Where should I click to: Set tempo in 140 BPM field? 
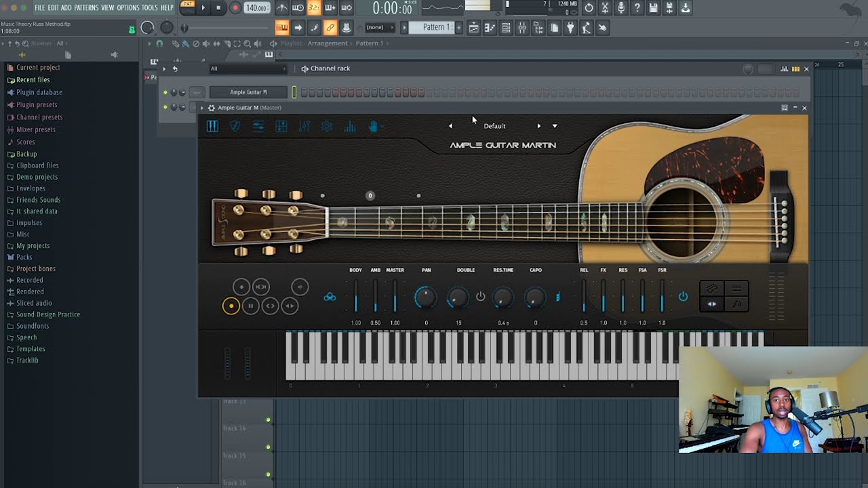coord(256,8)
